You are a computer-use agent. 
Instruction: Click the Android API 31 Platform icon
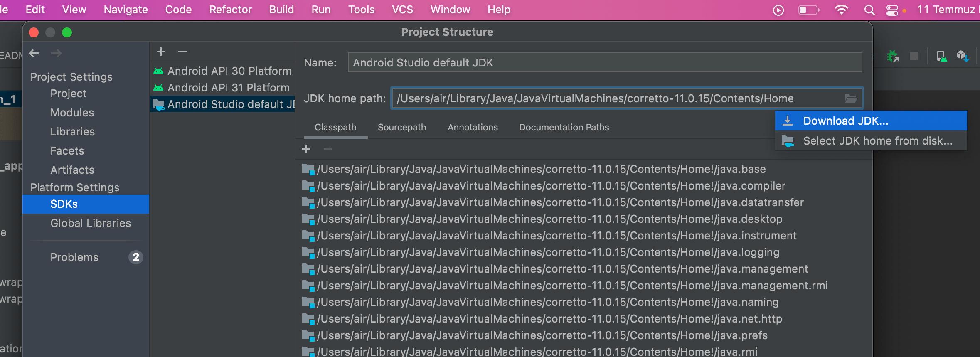(158, 88)
